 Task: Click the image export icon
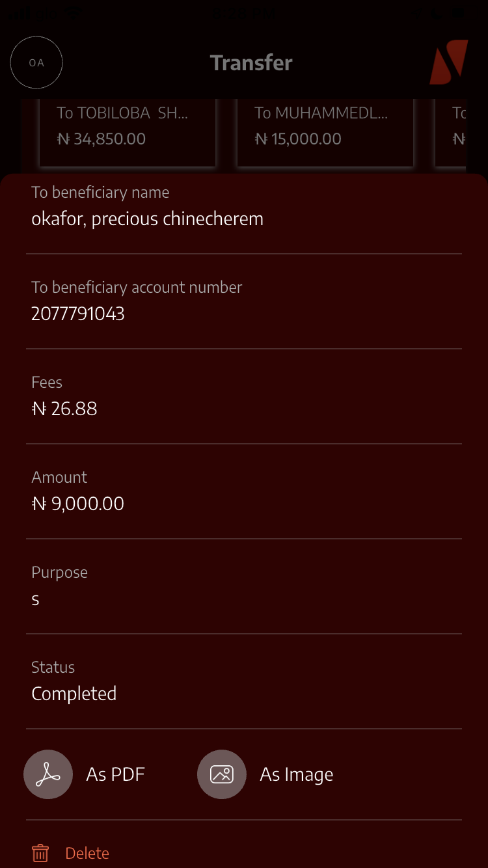[x=222, y=774]
